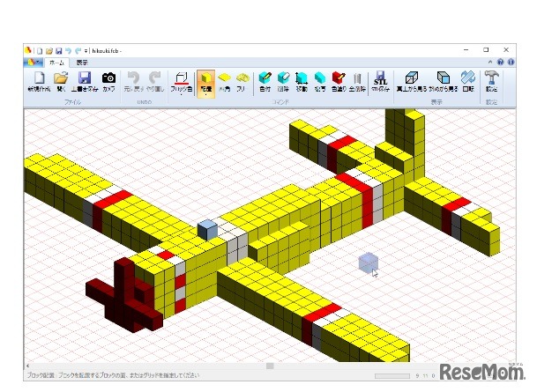The height and width of the screenshot is (392, 537).
Task: Choose the cyan cube copy tool
Action: [x=320, y=82]
